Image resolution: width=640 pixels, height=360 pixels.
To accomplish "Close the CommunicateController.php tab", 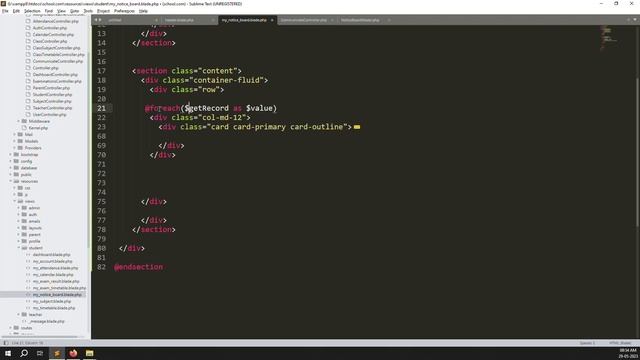I will 332,20.
